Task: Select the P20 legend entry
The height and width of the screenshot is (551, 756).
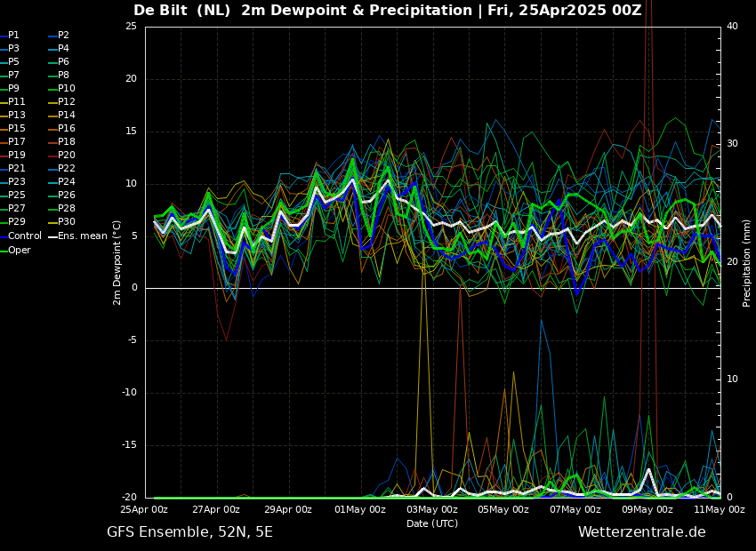Action: [x=62, y=156]
